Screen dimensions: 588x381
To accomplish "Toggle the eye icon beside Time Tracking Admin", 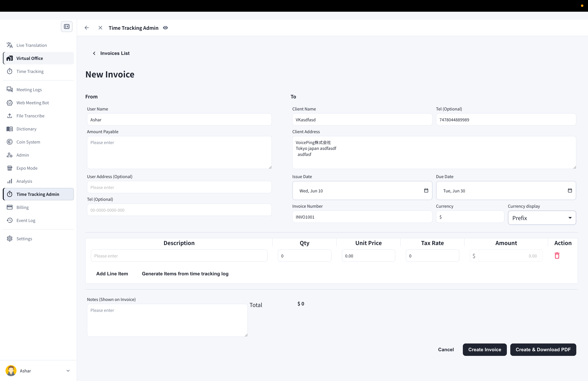I will pyautogui.click(x=165, y=28).
